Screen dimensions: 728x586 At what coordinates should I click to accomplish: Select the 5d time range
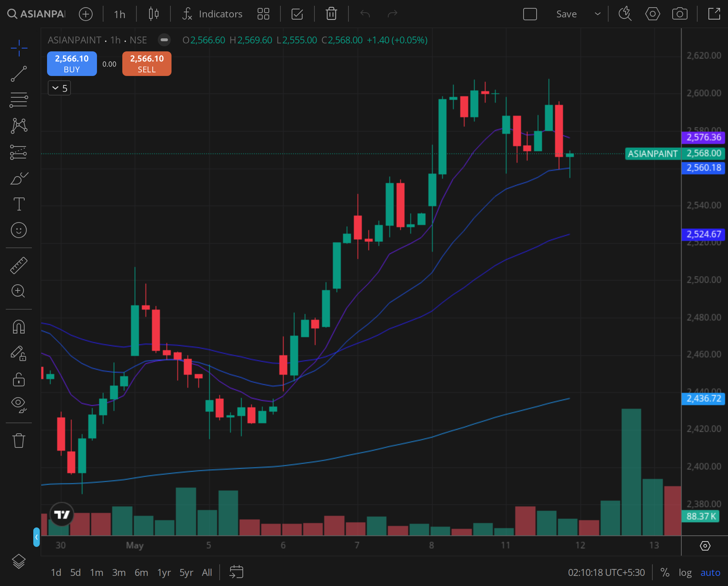coord(75,573)
